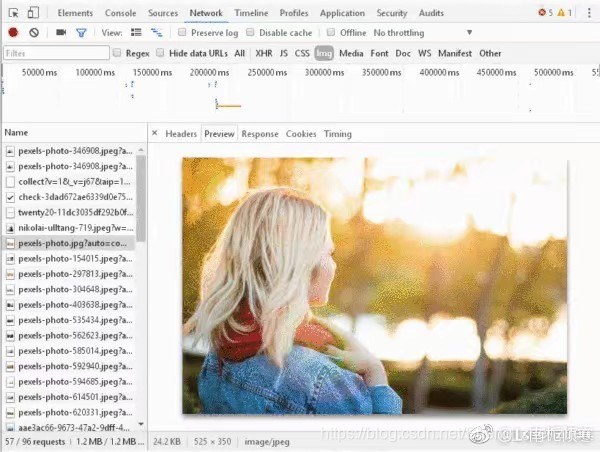Screen dimensions: 600x452
Task: Stop recording network log
Action: click(13, 33)
